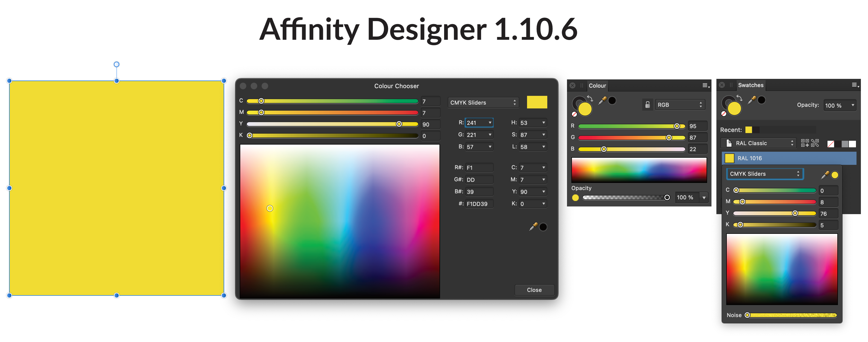Open CMYK Sliders dropdown in Colour Chooser
This screenshot has width=868, height=342.
pyautogui.click(x=483, y=102)
